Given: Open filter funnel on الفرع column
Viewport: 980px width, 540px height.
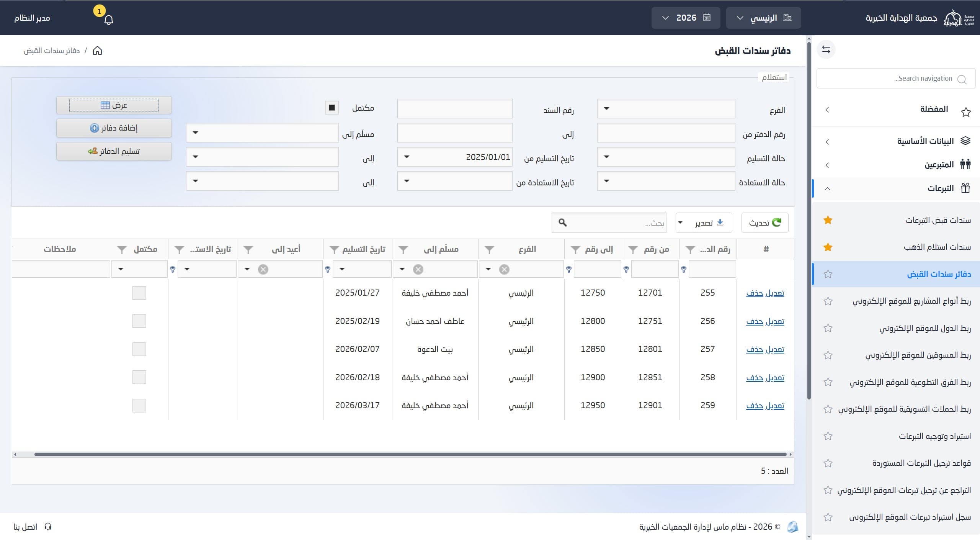Looking at the screenshot, I should pos(489,250).
